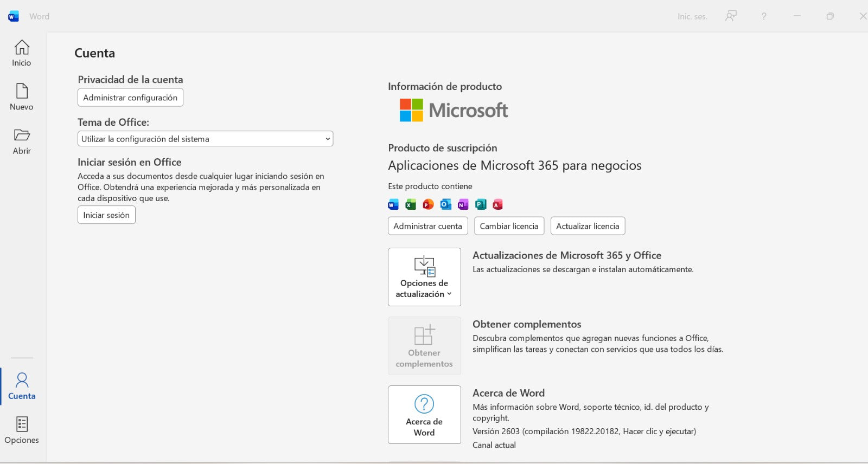The height and width of the screenshot is (464, 868).
Task: Click the Word app logo in title bar
Action: (14, 16)
